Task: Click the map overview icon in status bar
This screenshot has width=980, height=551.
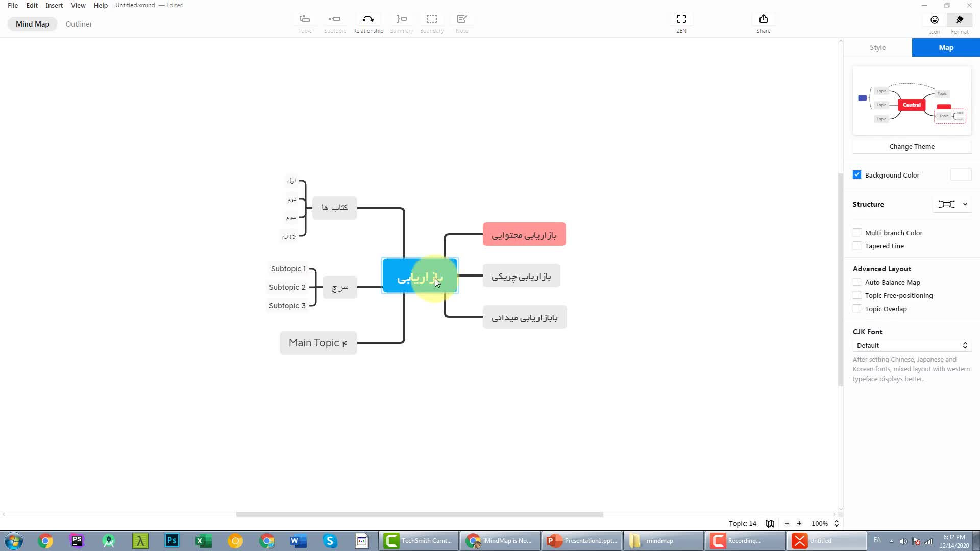Action: (x=770, y=523)
